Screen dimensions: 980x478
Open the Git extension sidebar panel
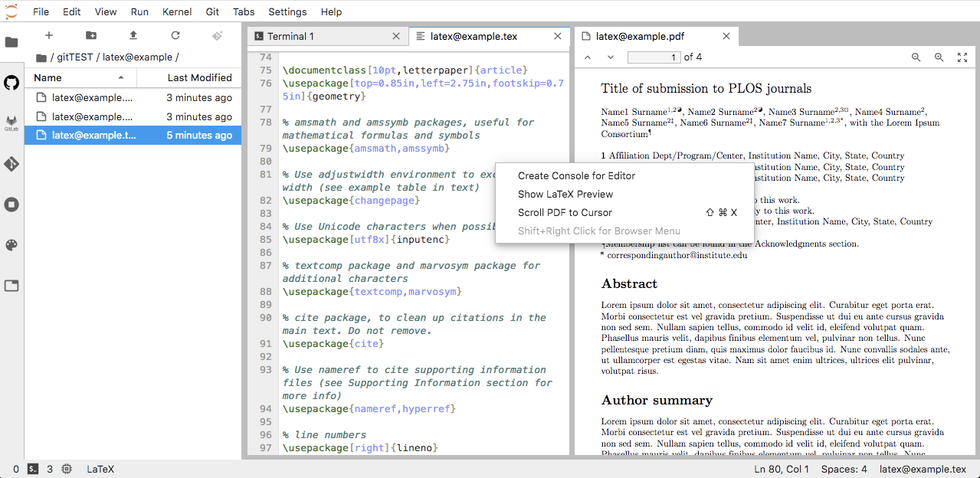11,164
